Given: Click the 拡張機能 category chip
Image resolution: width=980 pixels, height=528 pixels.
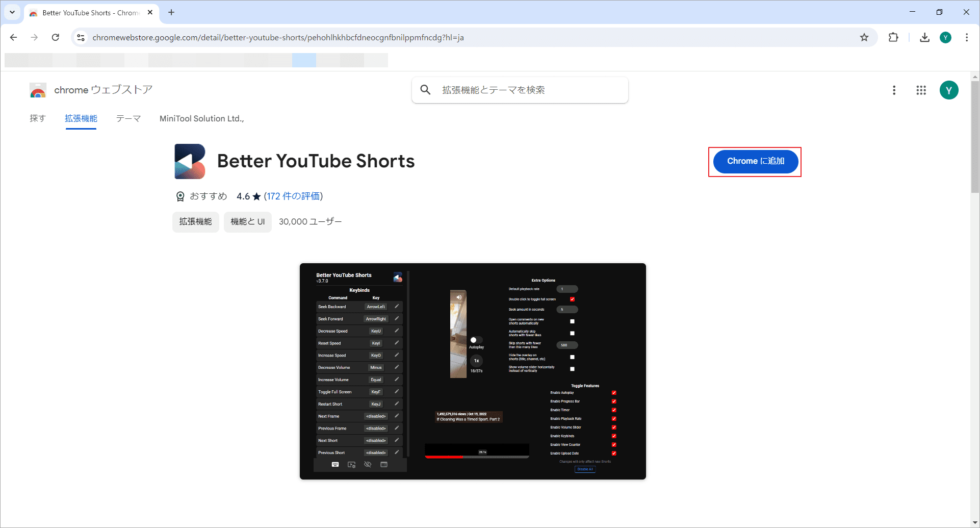Looking at the screenshot, I should pyautogui.click(x=196, y=222).
